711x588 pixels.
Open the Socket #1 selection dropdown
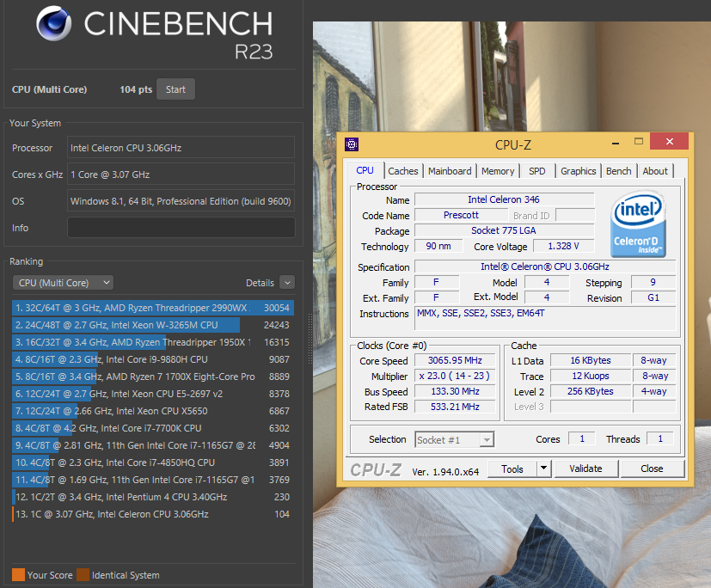click(x=454, y=440)
